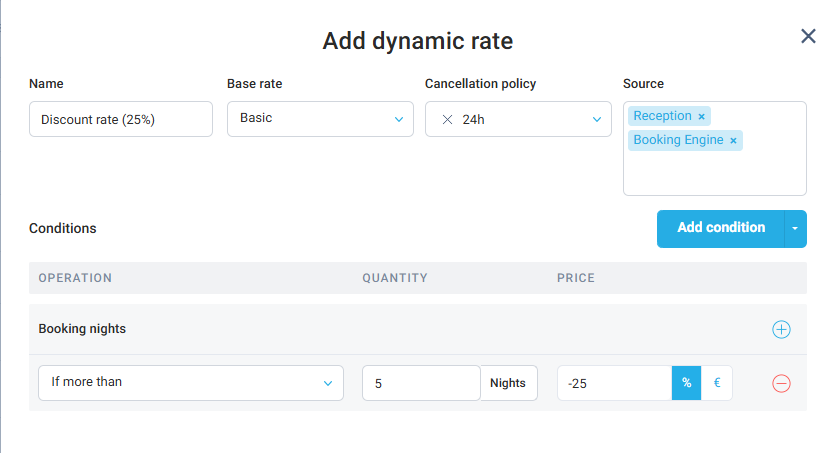Remove the Booking Engine source tag
The image size is (833, 453).
733,141
